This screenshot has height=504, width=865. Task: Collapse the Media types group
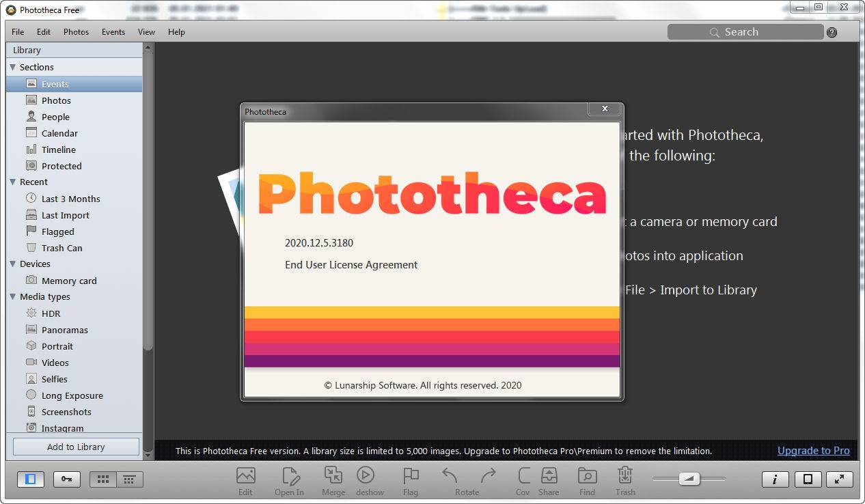(13, 296)
